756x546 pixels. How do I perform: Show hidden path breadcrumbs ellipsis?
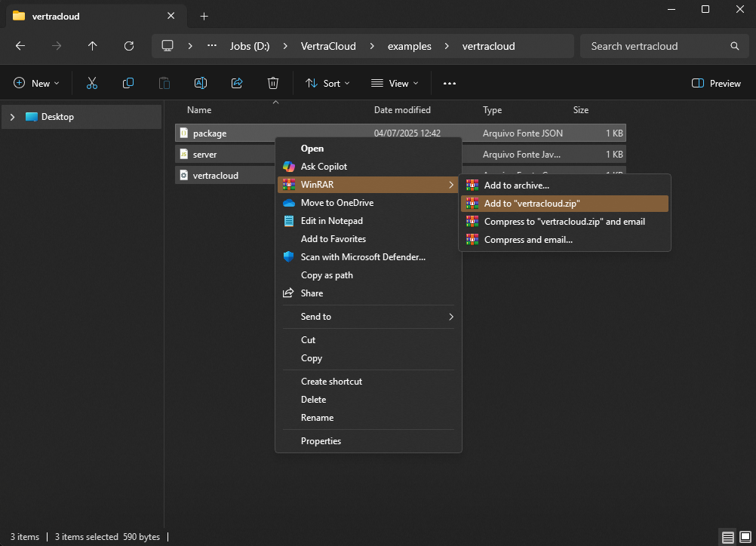point(212,45)
